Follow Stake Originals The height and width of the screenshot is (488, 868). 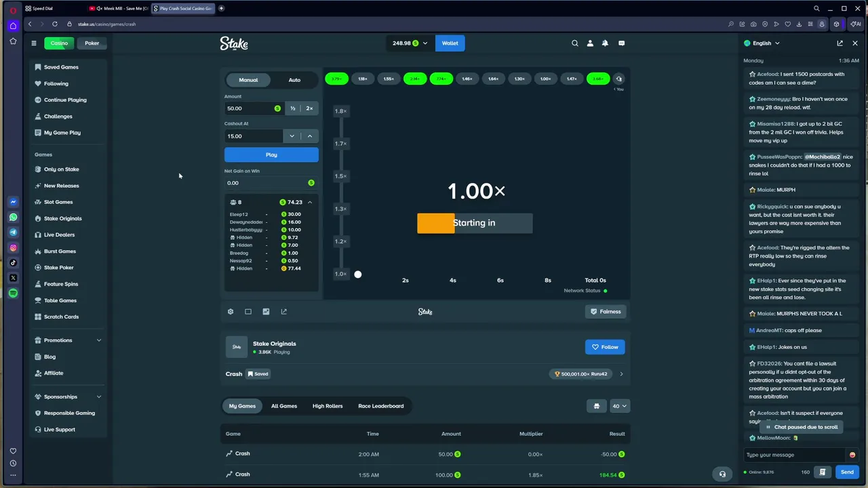coord(605,347)
